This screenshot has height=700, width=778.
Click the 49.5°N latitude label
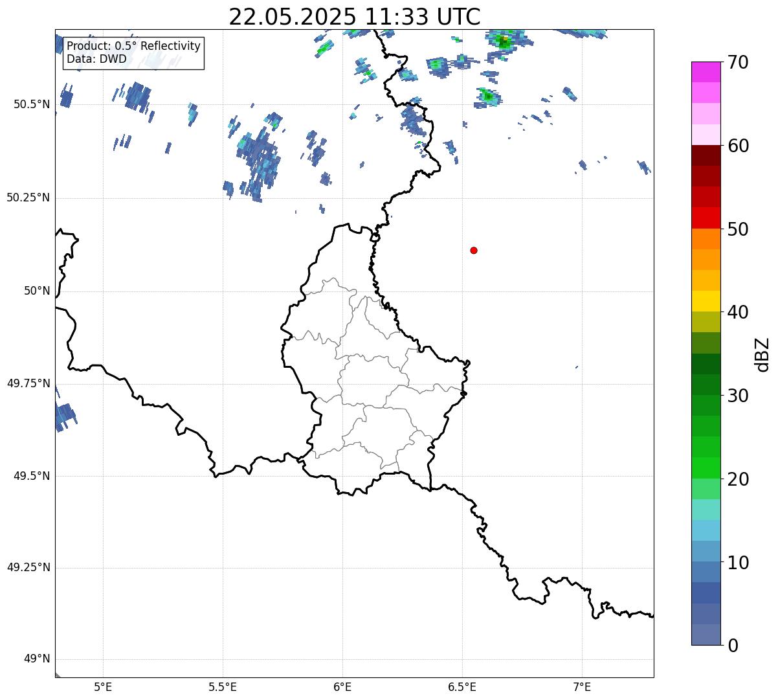31,476
